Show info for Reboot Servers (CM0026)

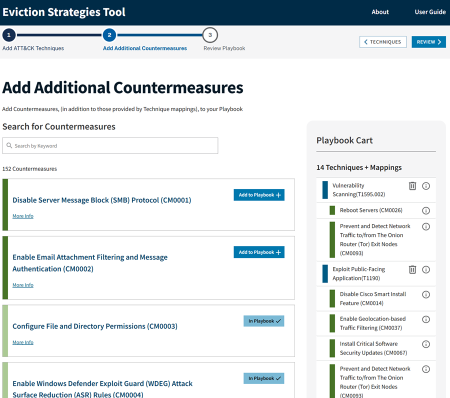coord(426,211)
